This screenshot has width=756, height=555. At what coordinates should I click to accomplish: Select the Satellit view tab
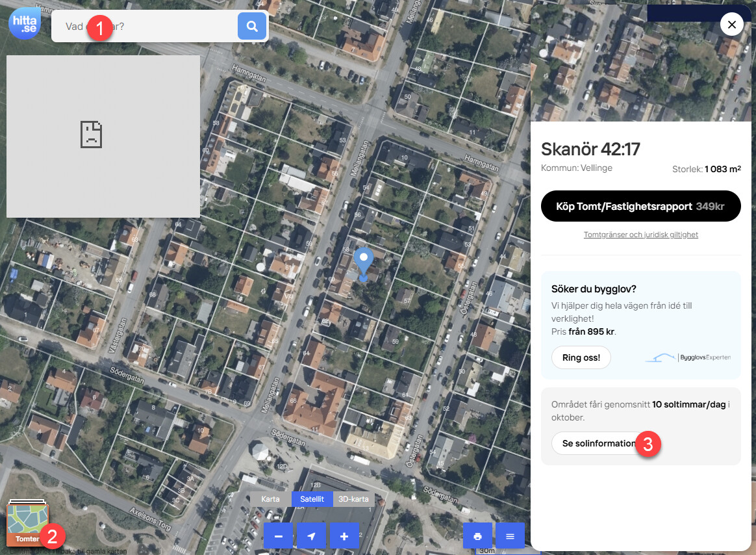tap(312, 499)
